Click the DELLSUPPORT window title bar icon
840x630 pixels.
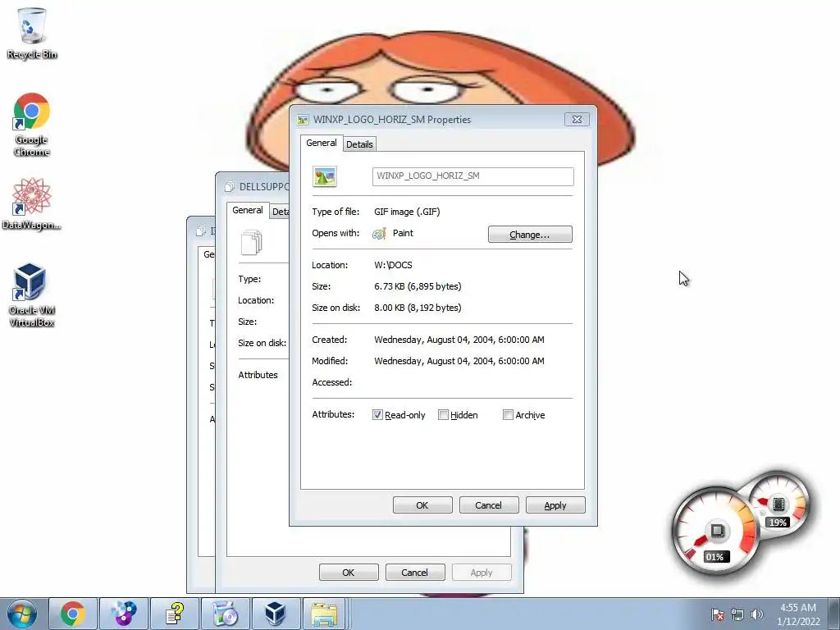[230, 186]
